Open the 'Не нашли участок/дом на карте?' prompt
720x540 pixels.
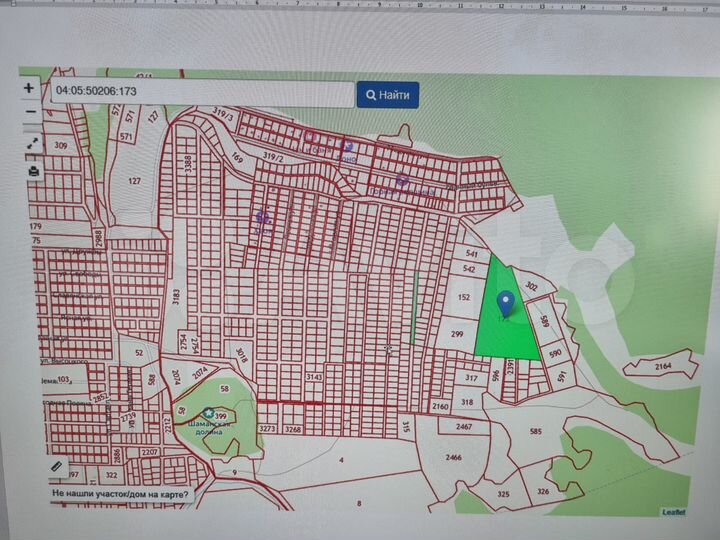pos(120,494)
